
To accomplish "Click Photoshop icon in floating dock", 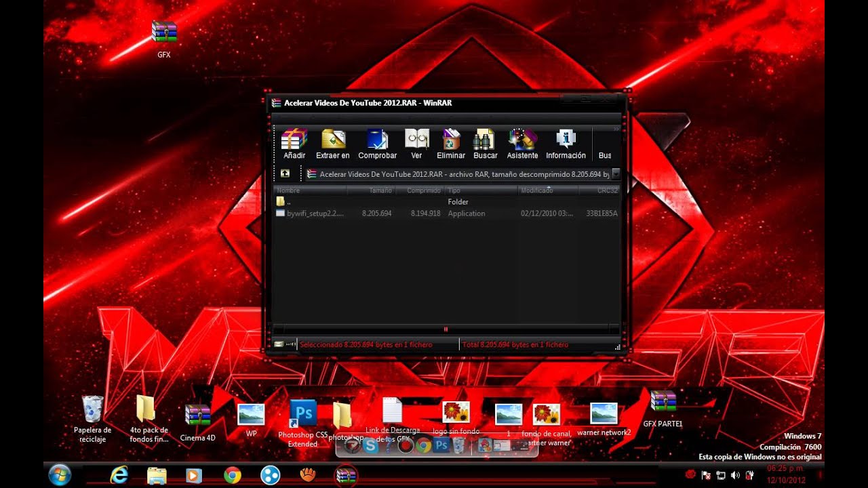I will [442, 445].
